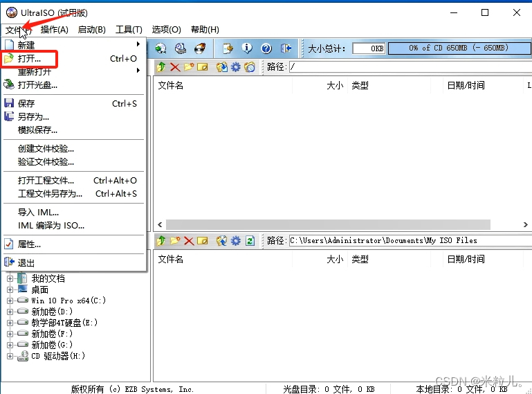Expand the 桌面 tree node
Viewport: 532px width, 394px height.
tap(10, 289)
